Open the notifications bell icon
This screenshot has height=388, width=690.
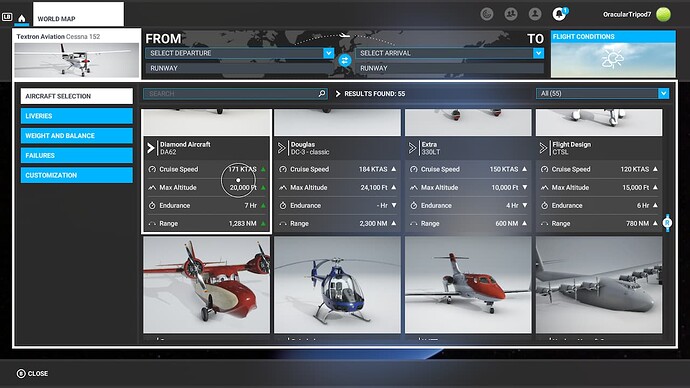click(x=559, y=14)
